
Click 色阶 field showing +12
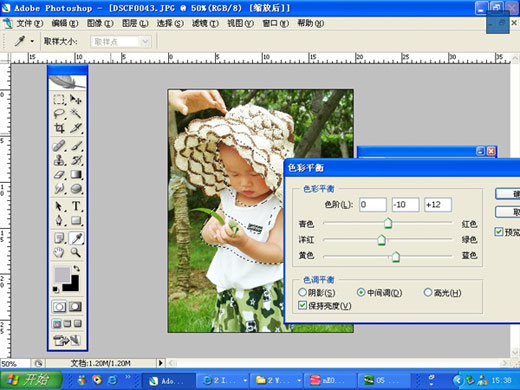438,204
